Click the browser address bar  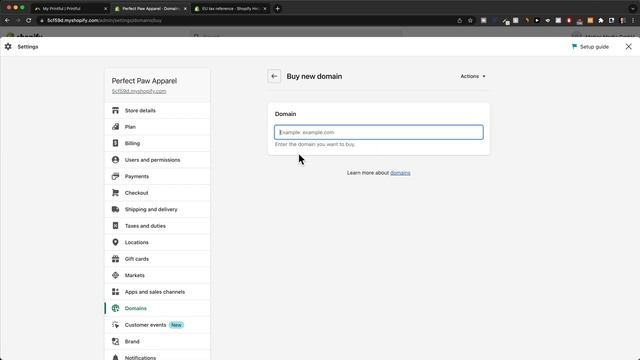tap(245, 20)
